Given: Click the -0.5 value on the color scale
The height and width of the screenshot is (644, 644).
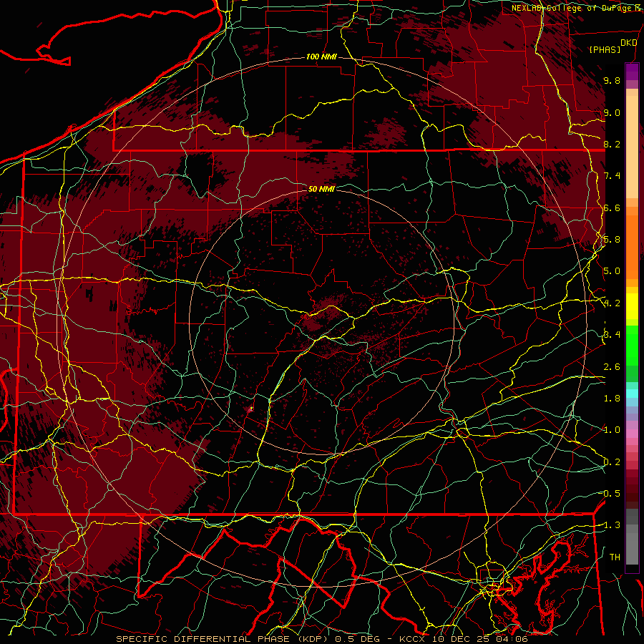Looking at the screenshot, I should tap(610, 494).
